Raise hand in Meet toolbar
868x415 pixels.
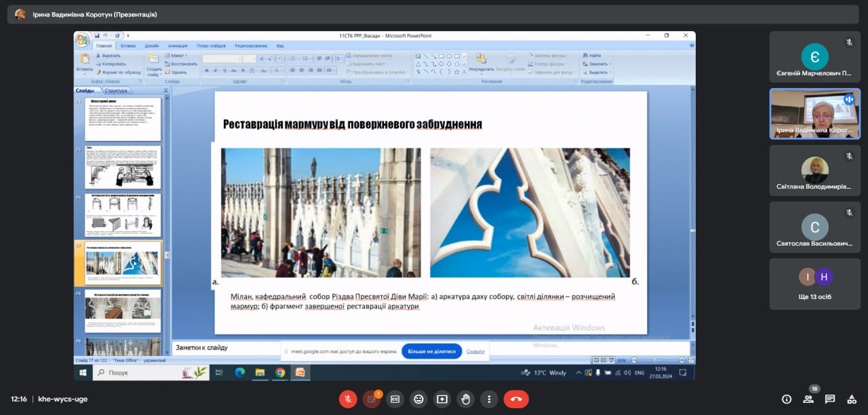(x=465, y=399)
